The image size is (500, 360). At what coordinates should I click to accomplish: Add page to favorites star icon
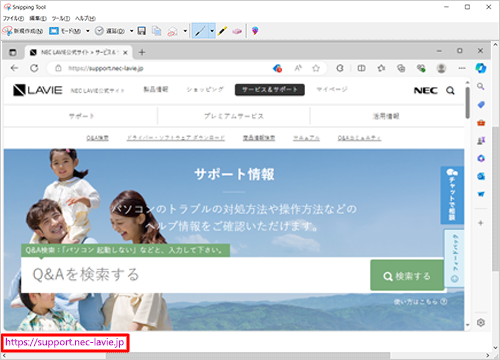316,68
